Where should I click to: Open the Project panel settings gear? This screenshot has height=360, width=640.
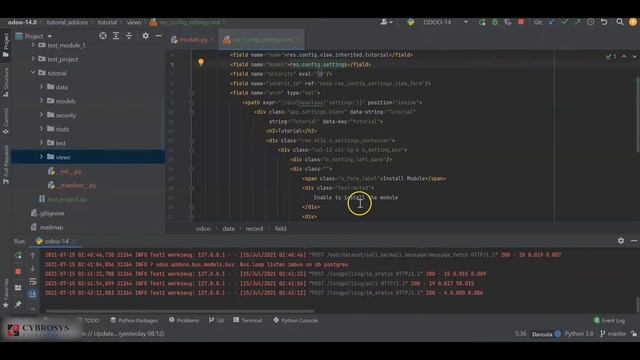pos(145,36)
